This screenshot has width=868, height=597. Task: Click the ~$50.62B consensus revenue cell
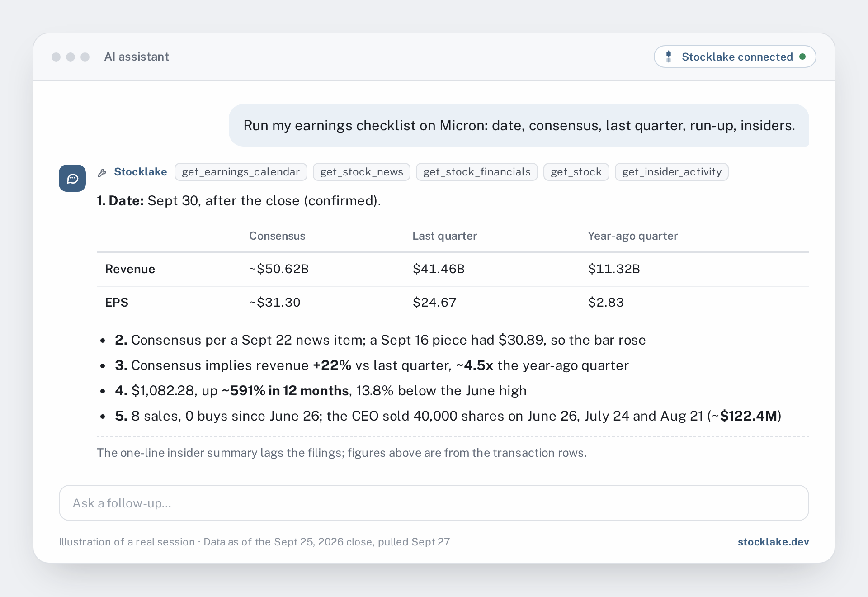tap(279, 269)
